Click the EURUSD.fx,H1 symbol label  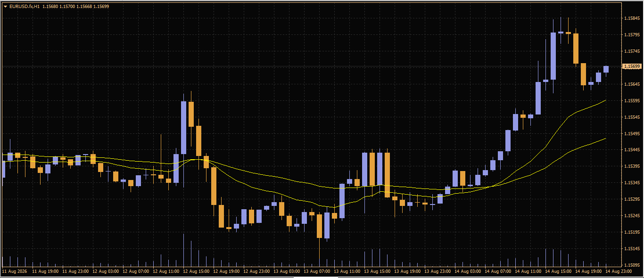[x=24, y=7]
